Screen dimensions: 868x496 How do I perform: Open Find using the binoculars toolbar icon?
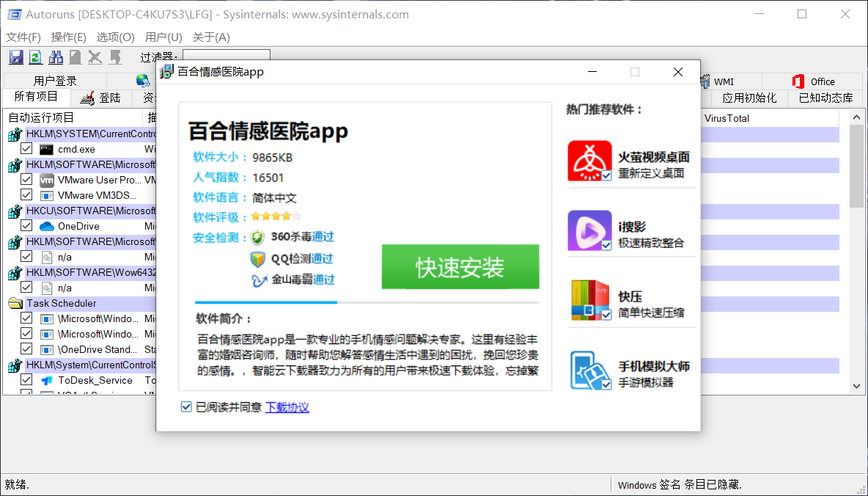point(56,56)
